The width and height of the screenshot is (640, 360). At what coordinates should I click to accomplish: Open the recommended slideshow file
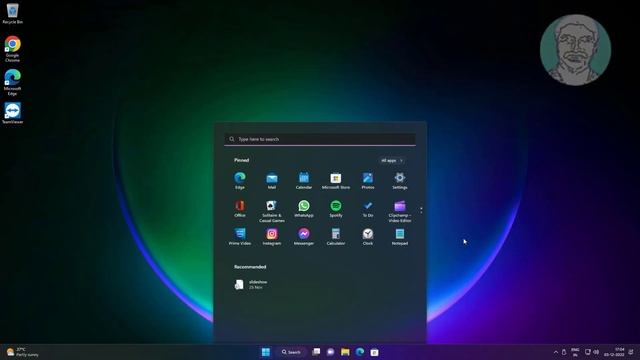(251, 284)
